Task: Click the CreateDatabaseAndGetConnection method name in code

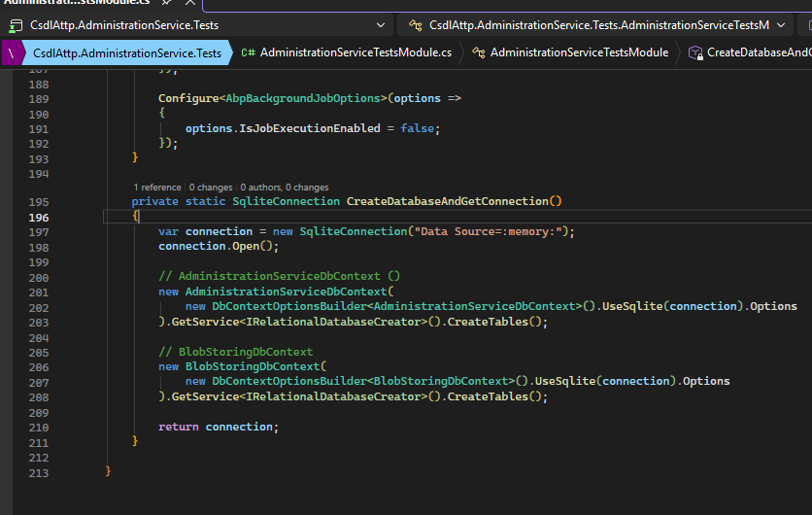Action: coord(450,201)
